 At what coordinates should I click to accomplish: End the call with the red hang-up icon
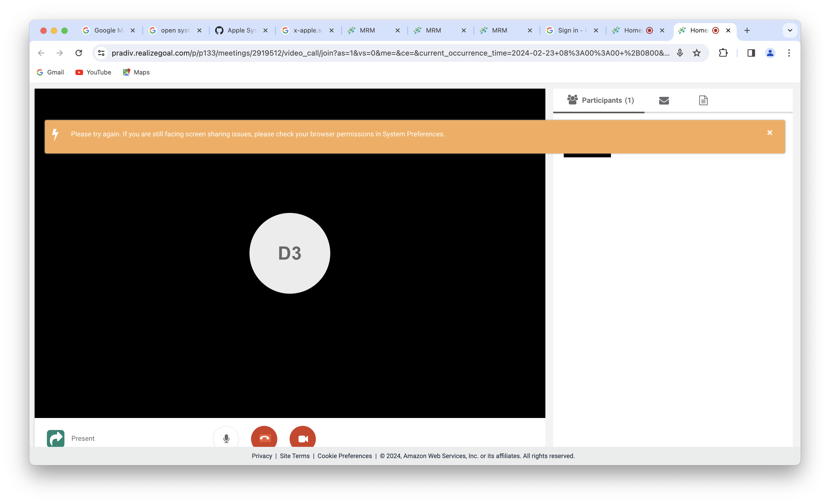(x=264, y=438)
